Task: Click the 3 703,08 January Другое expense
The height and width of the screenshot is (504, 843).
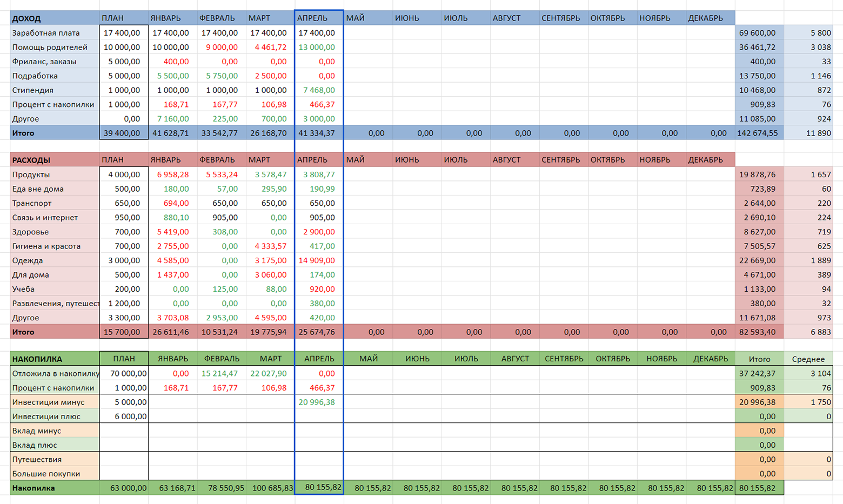Action: point(172,318)
